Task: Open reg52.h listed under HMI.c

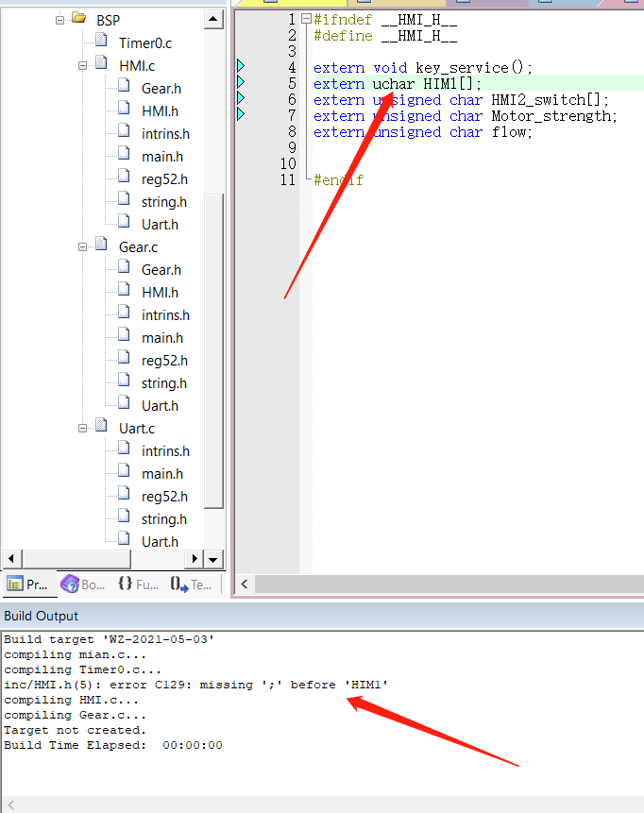Action: click(164, 179)
